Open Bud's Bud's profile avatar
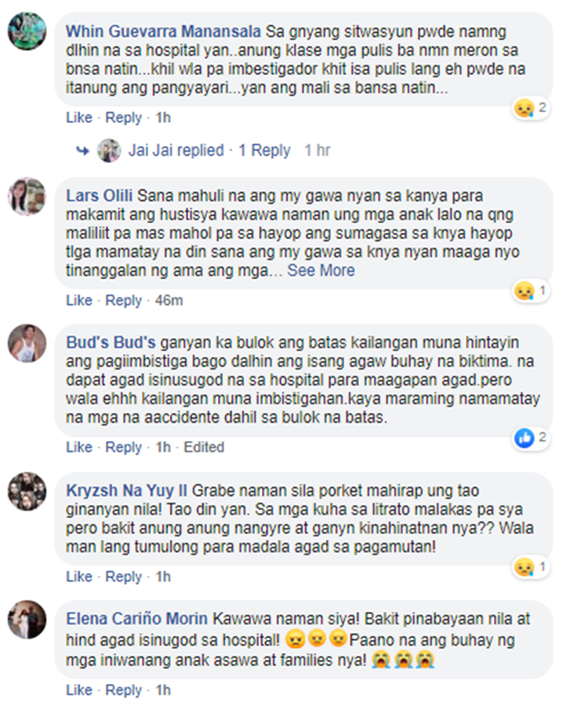The height and width of the screenshot is (702, 588). (27, 343)
